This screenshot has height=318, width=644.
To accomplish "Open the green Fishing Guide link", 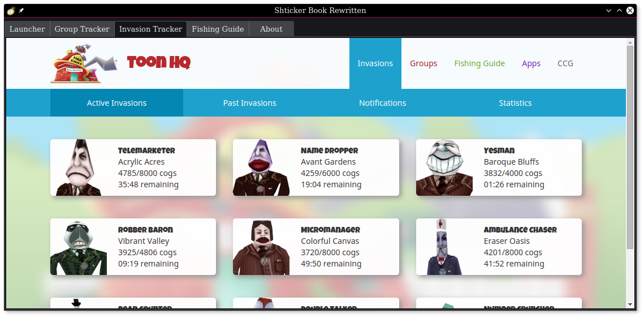I will click(479, 64).
